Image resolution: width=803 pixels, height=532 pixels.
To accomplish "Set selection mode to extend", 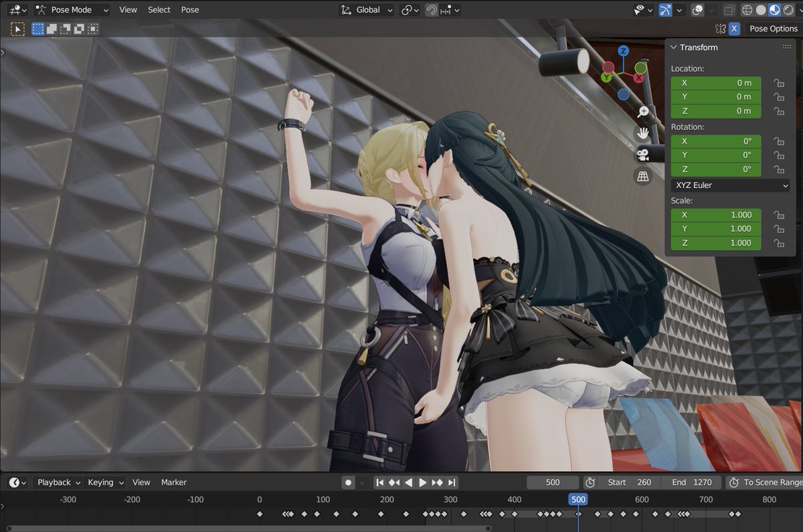I will tap(52, 29).
